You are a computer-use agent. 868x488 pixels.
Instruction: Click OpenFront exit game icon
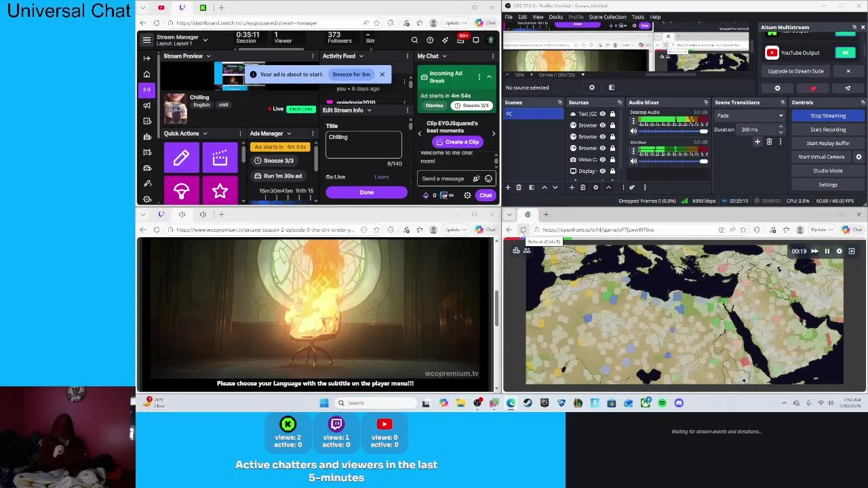click(x=852, y=251)
